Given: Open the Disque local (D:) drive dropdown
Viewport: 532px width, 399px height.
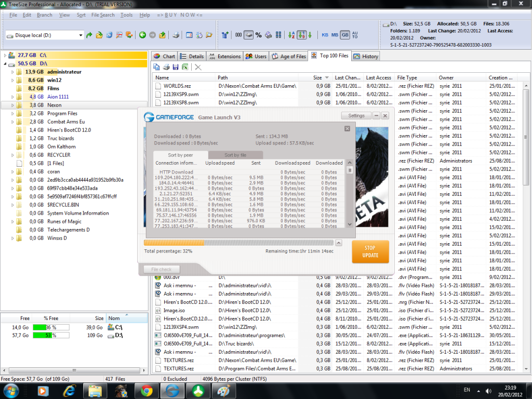Looking at the screenshot, I should click(81, 35).
